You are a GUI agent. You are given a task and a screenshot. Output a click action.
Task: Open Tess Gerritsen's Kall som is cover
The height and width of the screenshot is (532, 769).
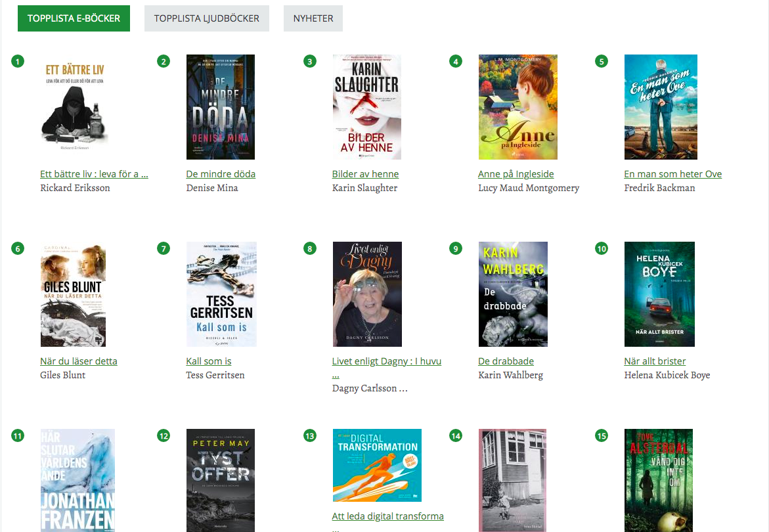pyautogui.click(x=221, y=294)
